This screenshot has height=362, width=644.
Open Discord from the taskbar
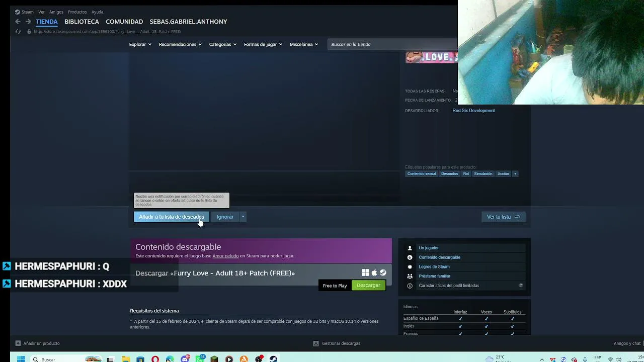[185, 359]
